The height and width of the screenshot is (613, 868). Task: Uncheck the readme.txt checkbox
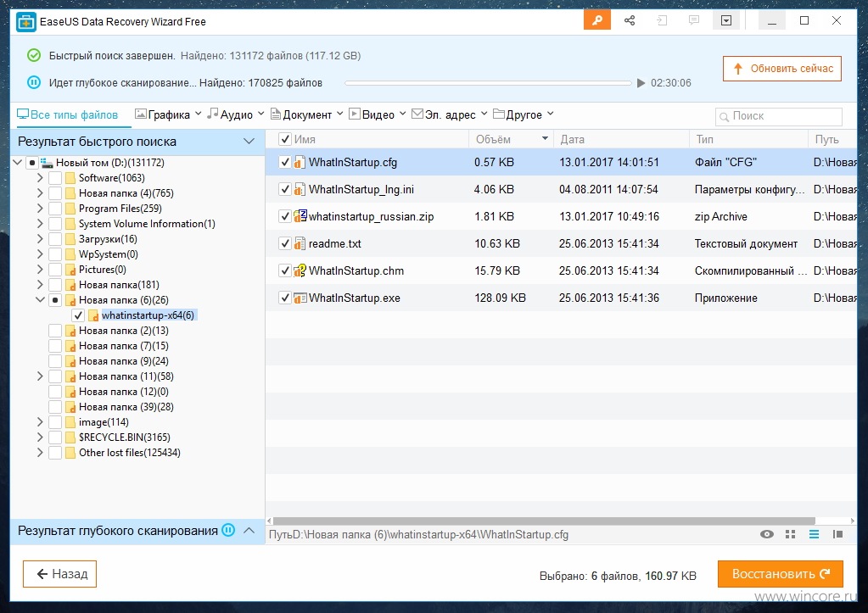284,243
